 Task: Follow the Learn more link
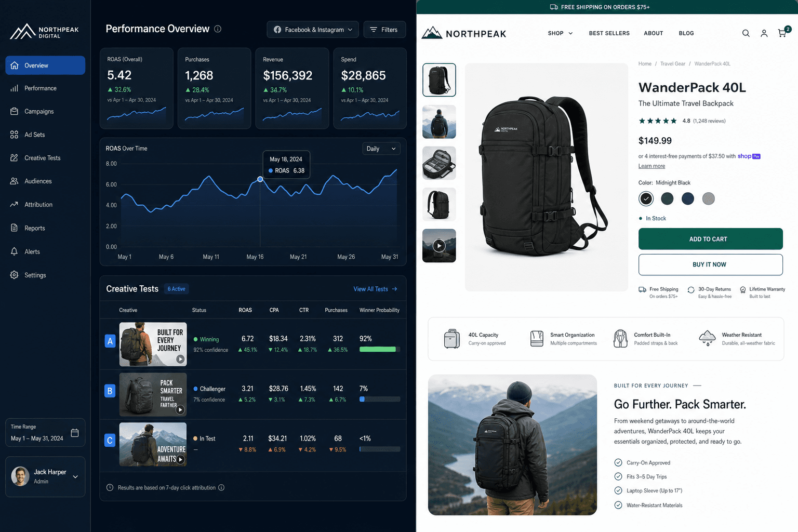click(x=651, y=166)
